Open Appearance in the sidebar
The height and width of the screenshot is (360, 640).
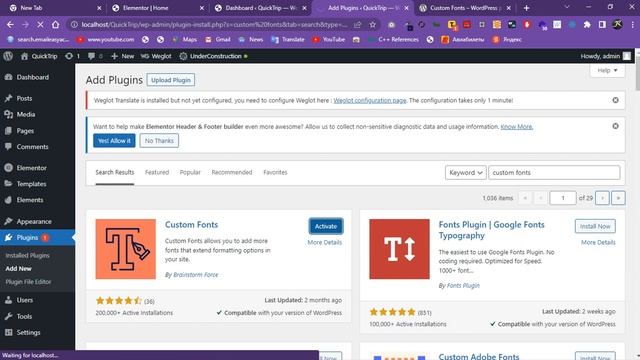click(x=34, y=221)
